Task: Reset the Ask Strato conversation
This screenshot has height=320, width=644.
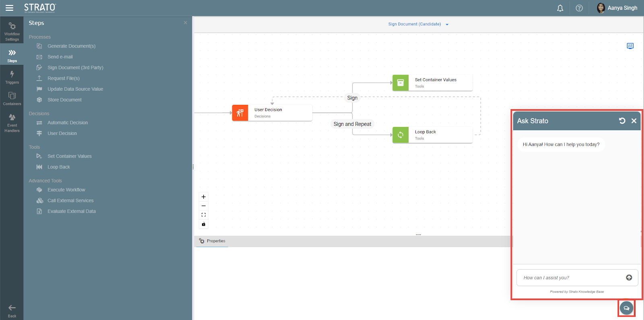Action: 622,121
